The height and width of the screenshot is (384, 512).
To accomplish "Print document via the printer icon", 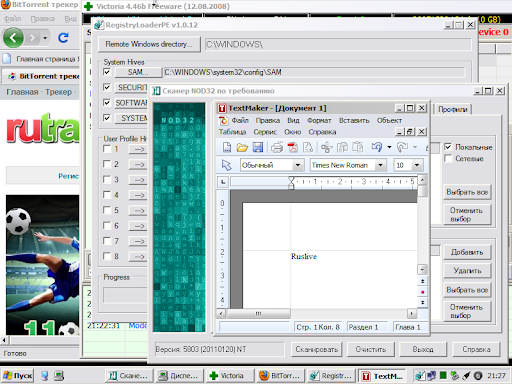I will (x=277, y=147).
